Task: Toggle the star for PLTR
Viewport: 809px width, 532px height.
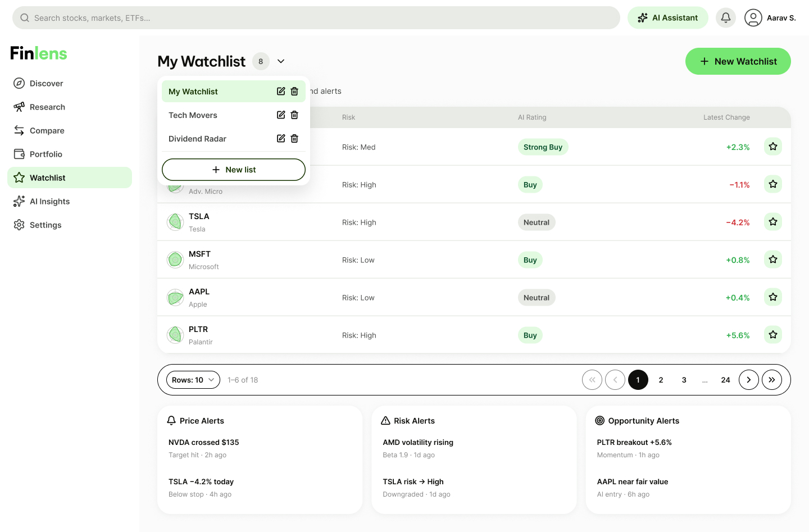Action: pyautogui.click(x=773, y=335)
